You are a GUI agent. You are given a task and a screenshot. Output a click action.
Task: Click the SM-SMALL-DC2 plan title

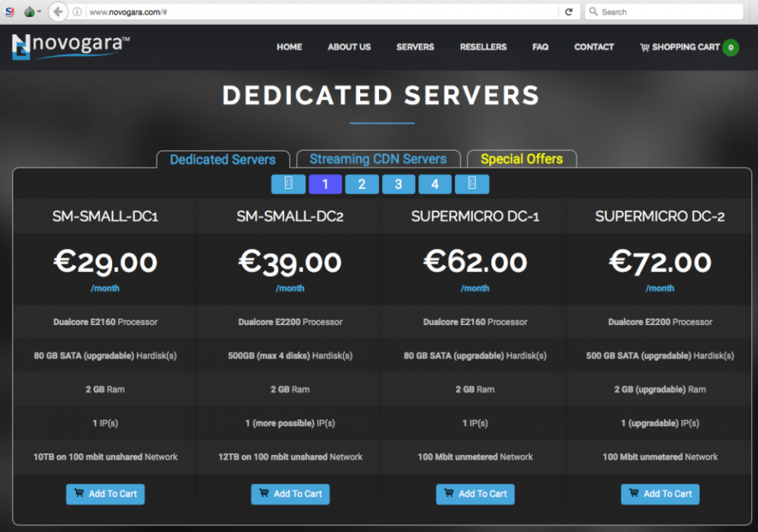click(x=290, y=217)
